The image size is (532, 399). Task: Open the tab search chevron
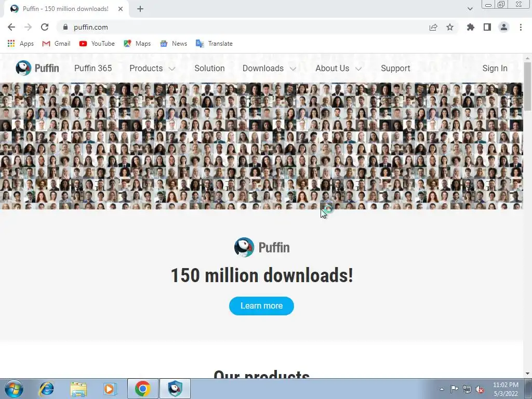(x=470, y=9)
